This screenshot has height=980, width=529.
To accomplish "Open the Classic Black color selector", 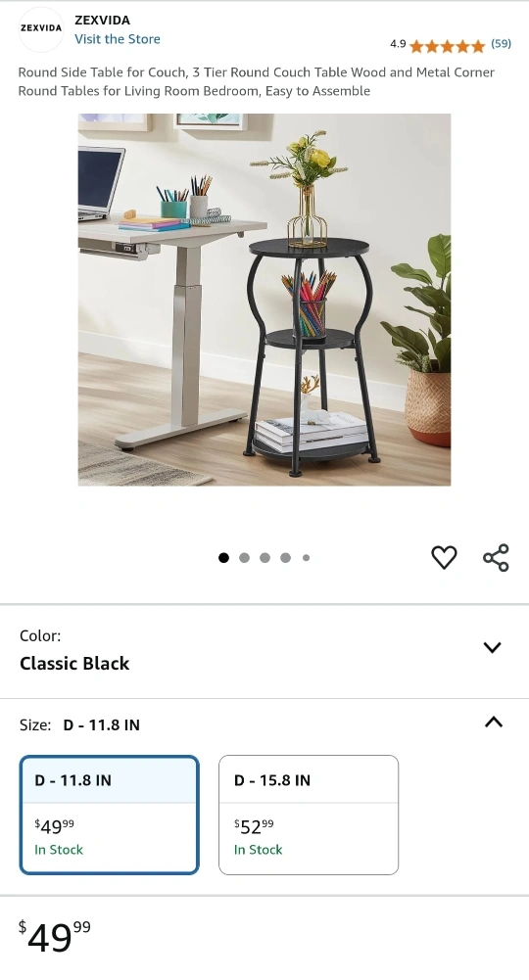I will tap(264, 651).
